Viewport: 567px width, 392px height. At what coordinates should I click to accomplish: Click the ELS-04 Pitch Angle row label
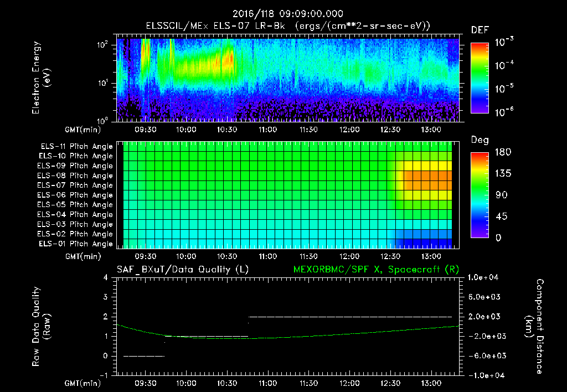(75, 215)
